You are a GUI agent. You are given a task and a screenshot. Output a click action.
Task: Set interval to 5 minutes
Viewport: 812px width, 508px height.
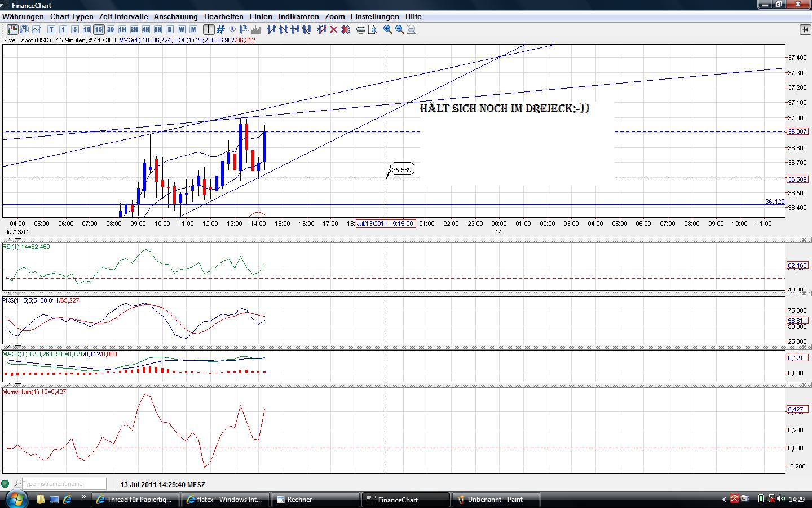pyautogui.click(x=75, y=29)
